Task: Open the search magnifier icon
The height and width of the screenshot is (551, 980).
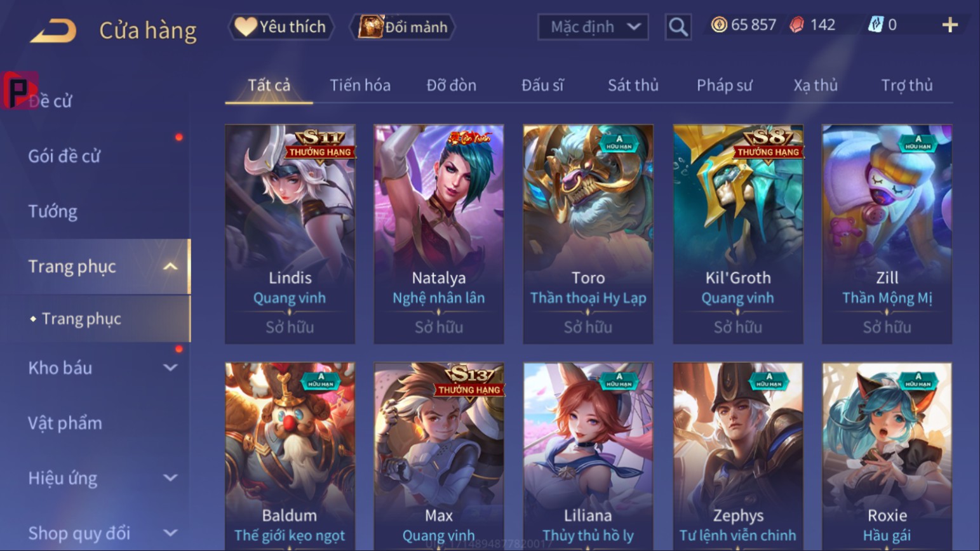Action: coord(678,27)
